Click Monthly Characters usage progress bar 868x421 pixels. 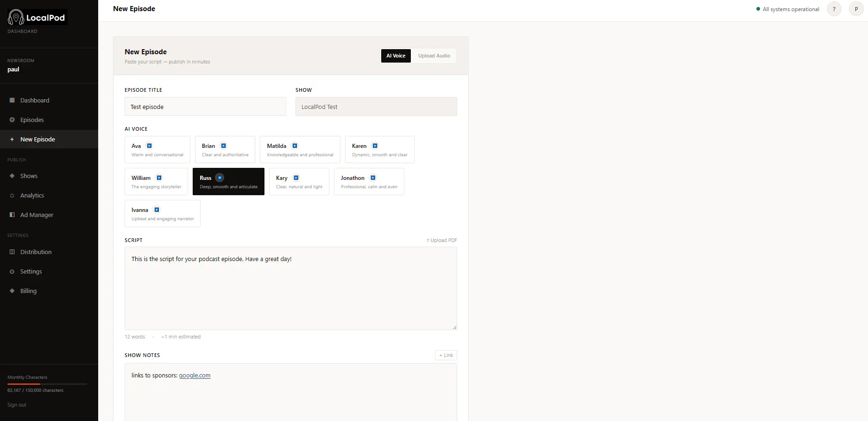pos(47,384)
